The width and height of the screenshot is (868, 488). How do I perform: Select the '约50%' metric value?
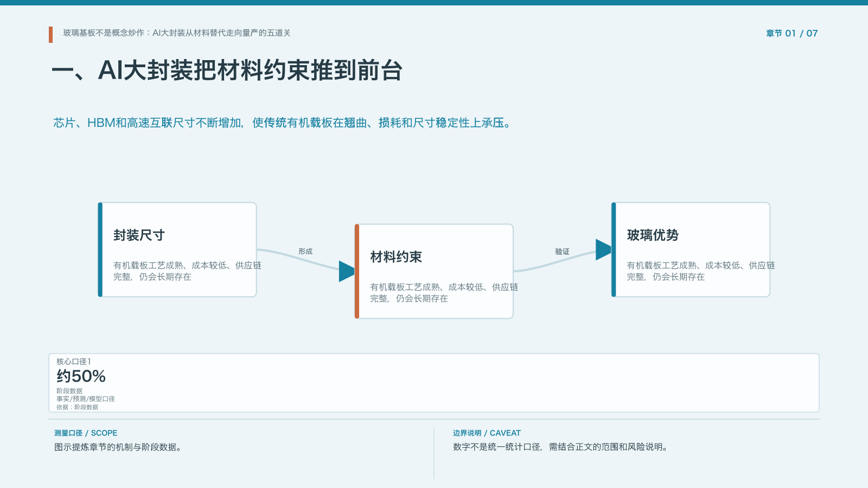81,376
